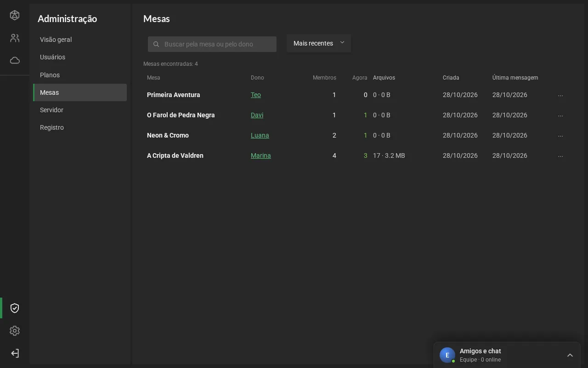Click the A Cripta de Valdren name
The height and width of the screenshot is (368, 588).
pos(175,155)
